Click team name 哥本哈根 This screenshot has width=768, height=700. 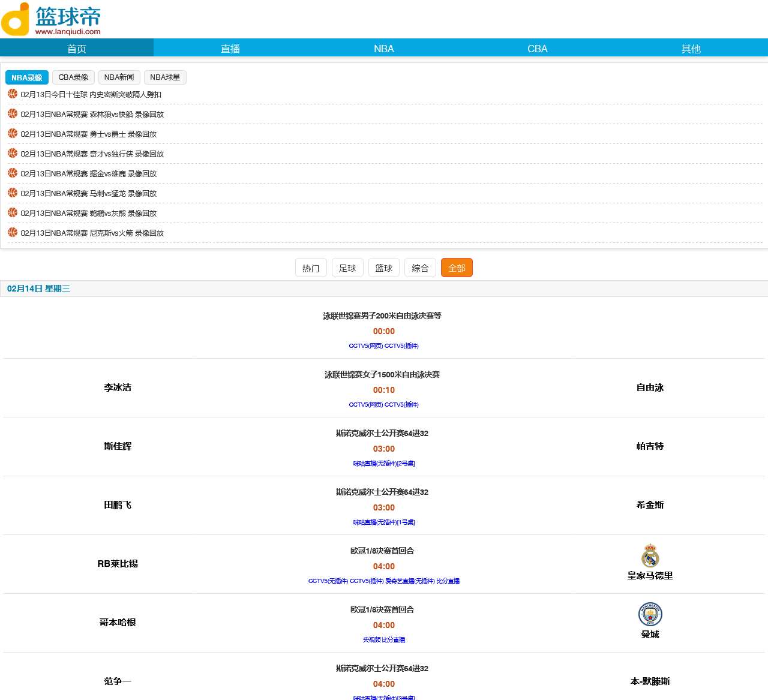click(118, 622)
